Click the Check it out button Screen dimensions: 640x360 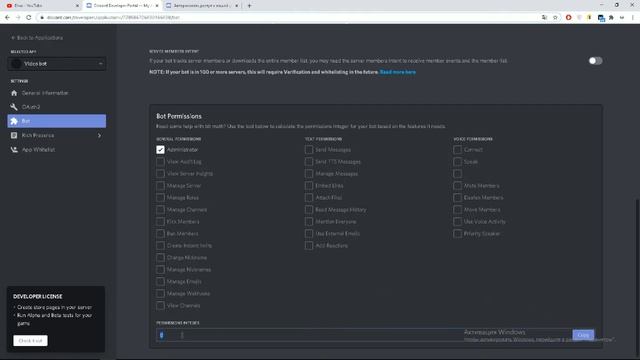(x=30, y=341)
